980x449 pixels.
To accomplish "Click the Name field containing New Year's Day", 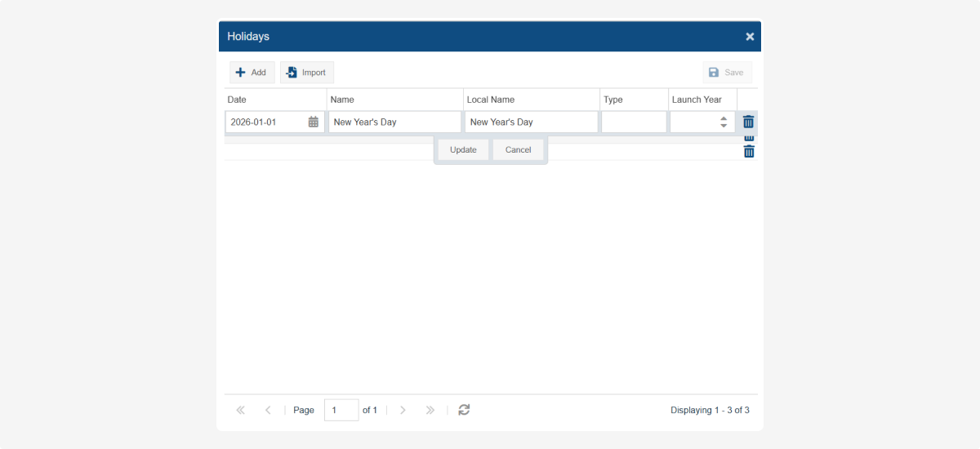I will [394, 122].
